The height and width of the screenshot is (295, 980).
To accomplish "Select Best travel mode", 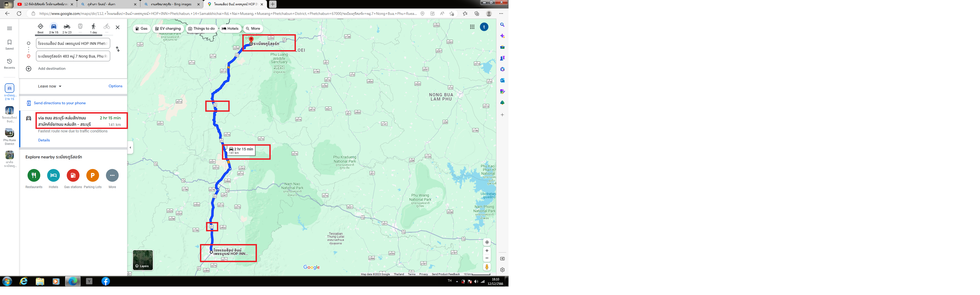I will tap(40, 28).
